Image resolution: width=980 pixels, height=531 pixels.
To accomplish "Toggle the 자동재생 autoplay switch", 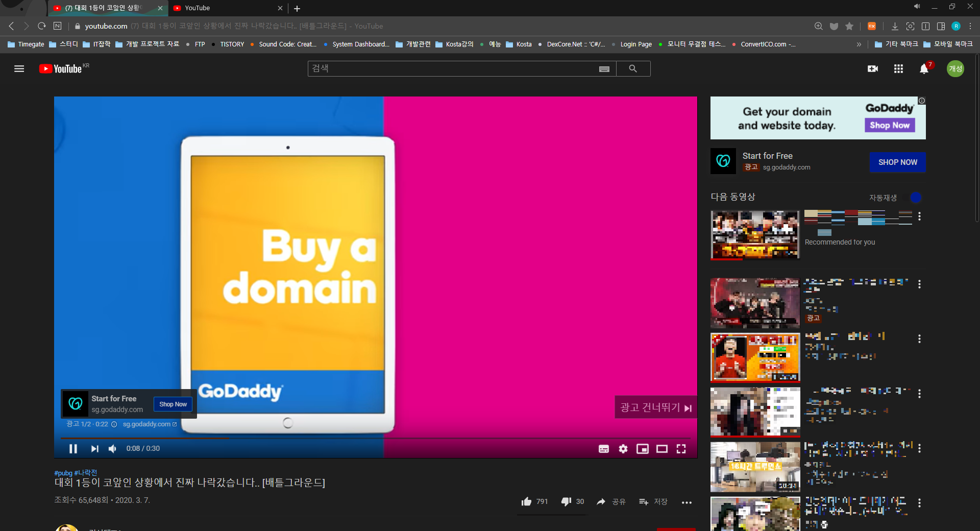I will pos(912,198).
